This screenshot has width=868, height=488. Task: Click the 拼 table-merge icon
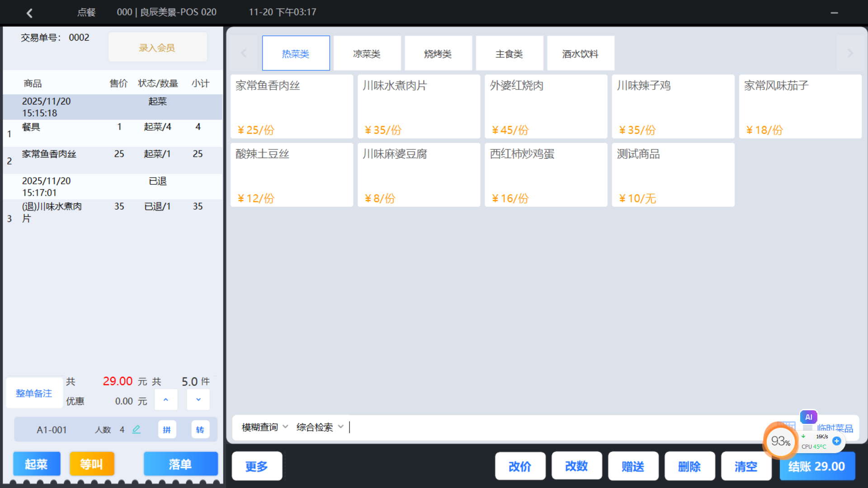(x=167, y=429)
